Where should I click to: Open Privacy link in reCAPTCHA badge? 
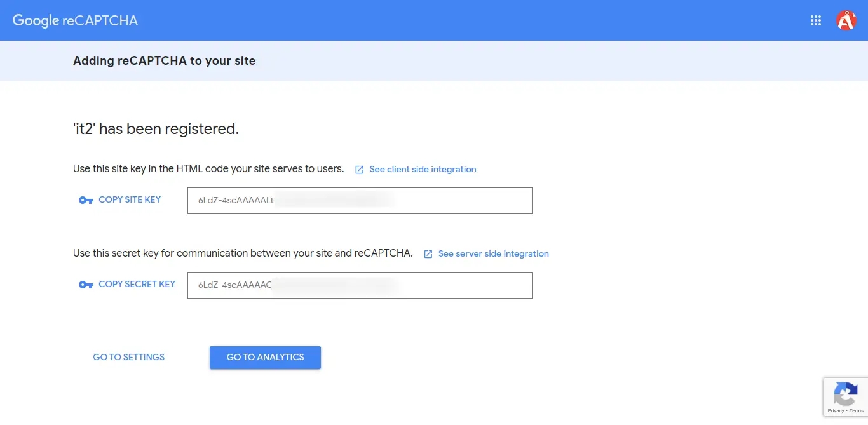tap(836, 411)
